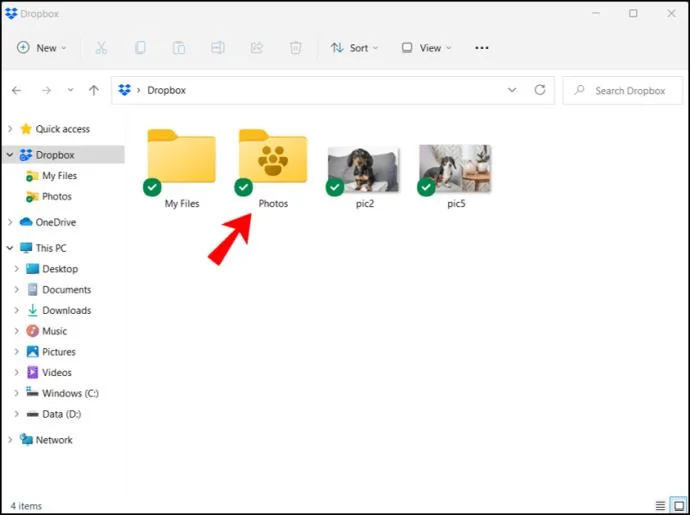Go forward with the right arrow button
This screenshot has height=515, width=690.
click(x=46, y=90)
